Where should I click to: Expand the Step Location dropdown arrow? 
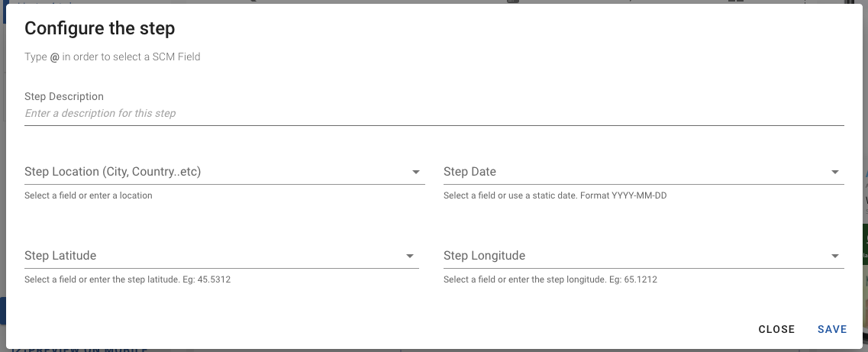[416, 173]
